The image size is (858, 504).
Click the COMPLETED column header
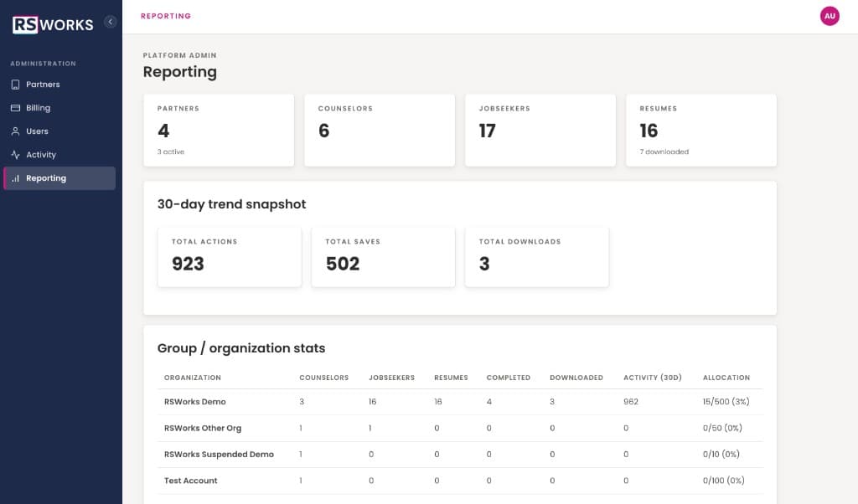[x=509, y=378]
